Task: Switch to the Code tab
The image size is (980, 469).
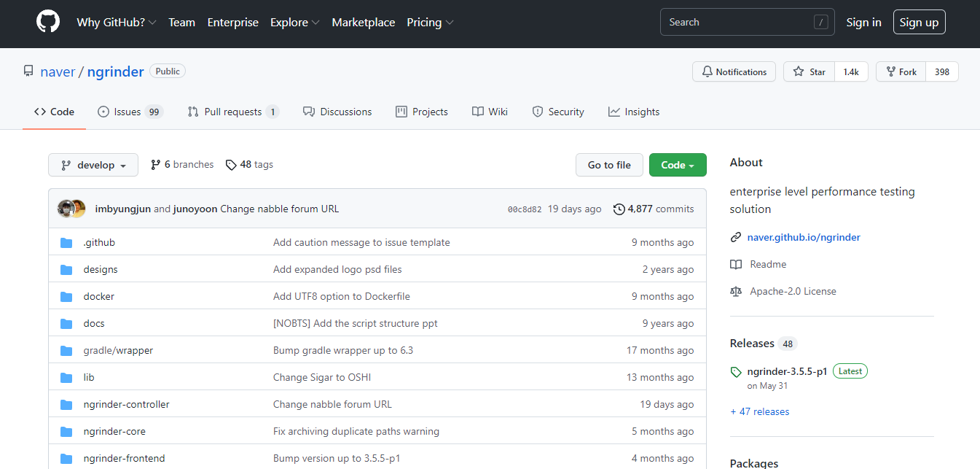Action: click(55, 112)
